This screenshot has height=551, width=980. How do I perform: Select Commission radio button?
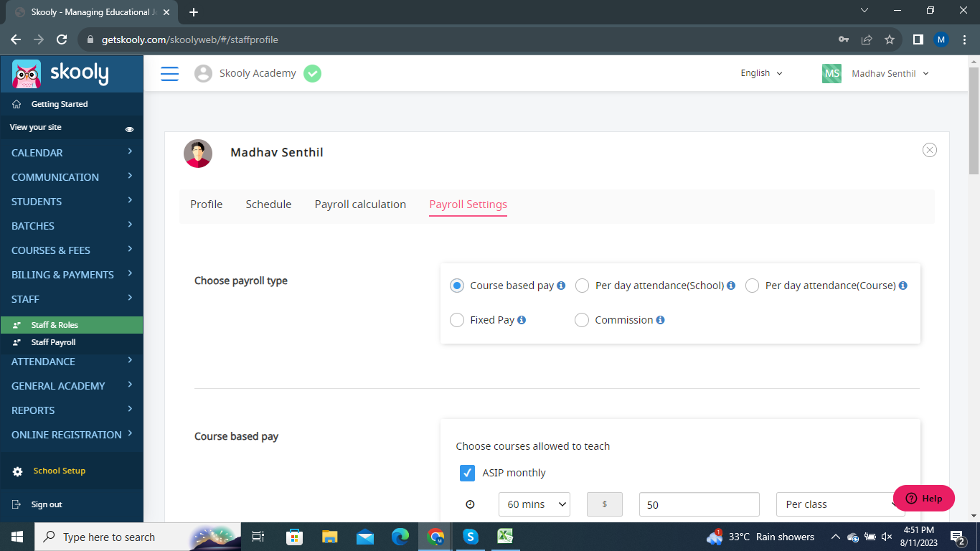[x=582, y=320]
